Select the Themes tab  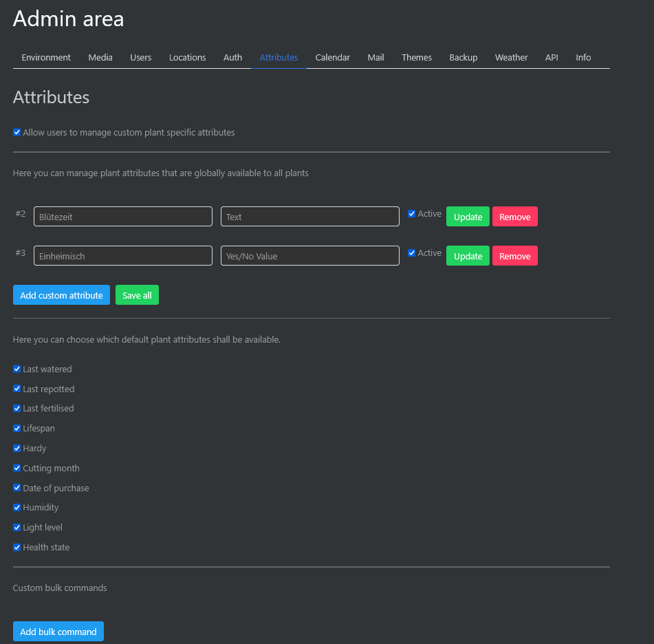pyautogui.click(x=417, y=58)
